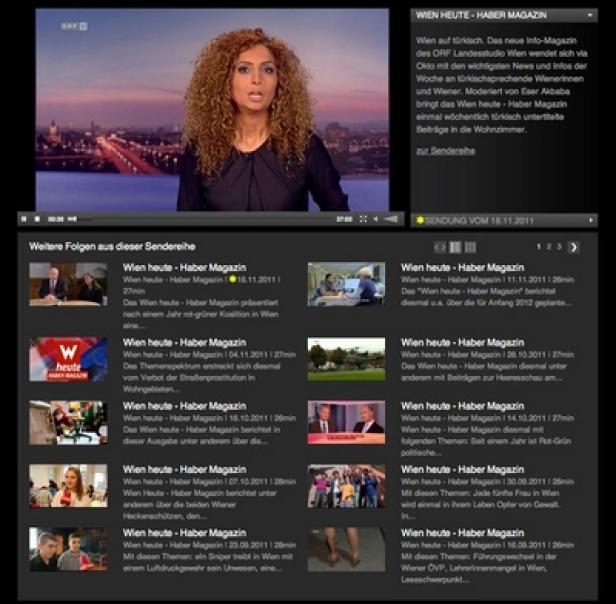This screenshot has height=604, width=616.
Task: Open episode title dated 07.10.2011
Action: [x=185, y=469]
